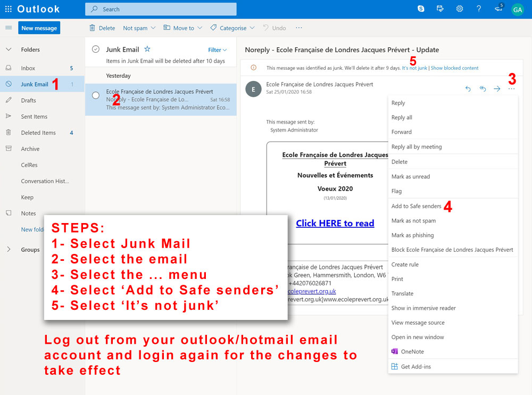This screenshot has width=532, height=395.
Task: Choose Mark as unread
Action: tap(453, 177)
